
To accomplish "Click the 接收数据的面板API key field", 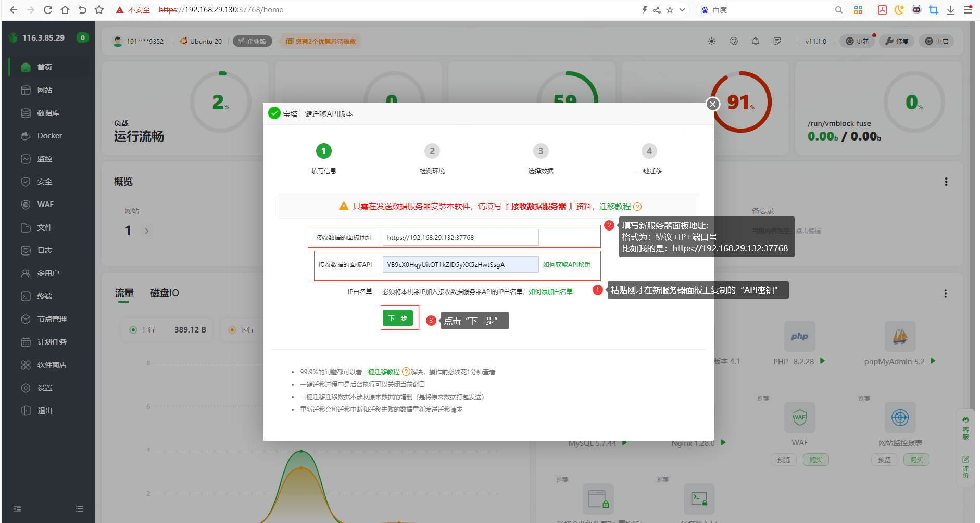I will pyautogui.click(x=460, y=264).
